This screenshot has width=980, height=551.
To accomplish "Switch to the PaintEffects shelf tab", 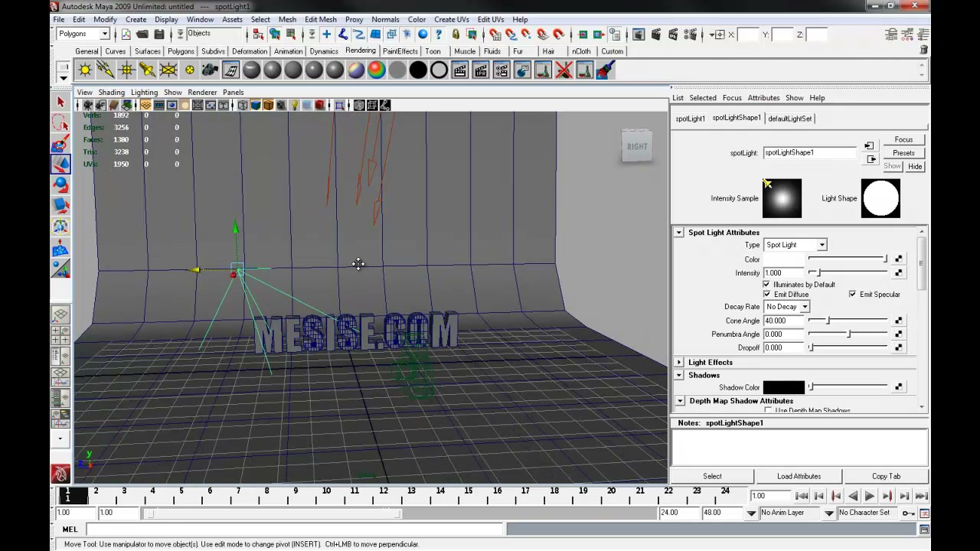I will 400,51.
